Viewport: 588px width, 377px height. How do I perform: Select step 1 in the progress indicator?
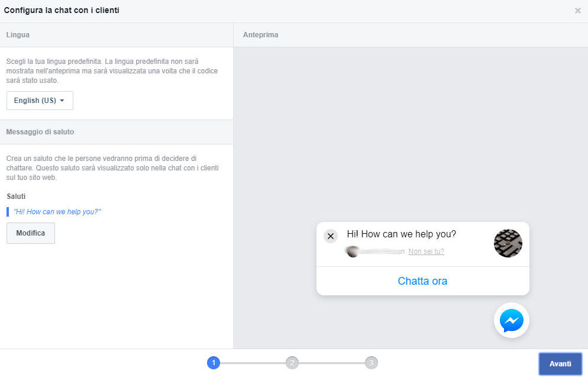(x=214, y=363)
